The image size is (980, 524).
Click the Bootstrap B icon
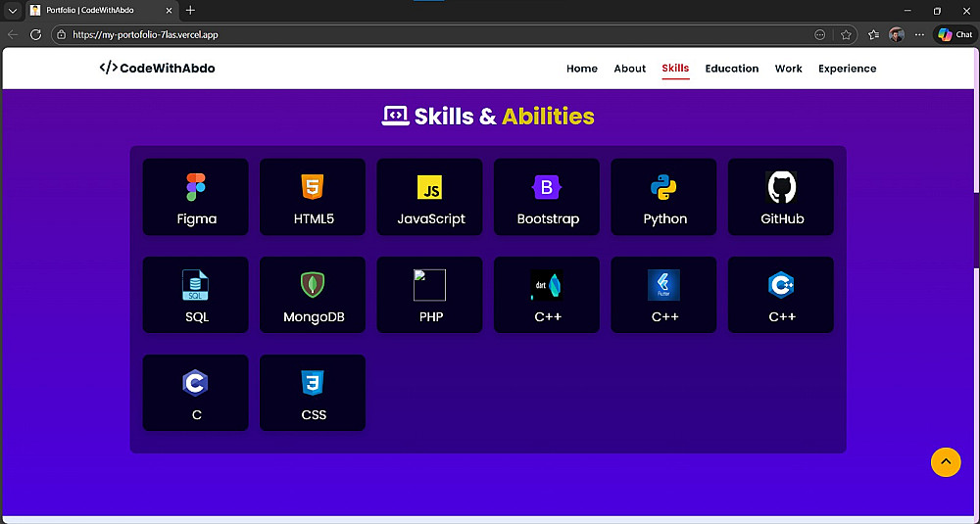pos(547,187)
